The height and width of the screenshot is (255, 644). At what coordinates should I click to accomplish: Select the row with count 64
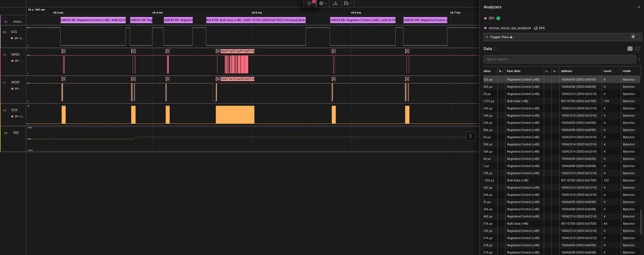[x=561, y=224]
